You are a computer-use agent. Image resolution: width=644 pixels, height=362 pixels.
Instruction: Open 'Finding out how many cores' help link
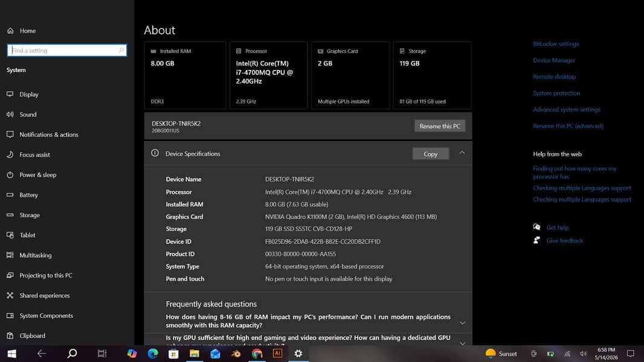(x=575, y=173)
